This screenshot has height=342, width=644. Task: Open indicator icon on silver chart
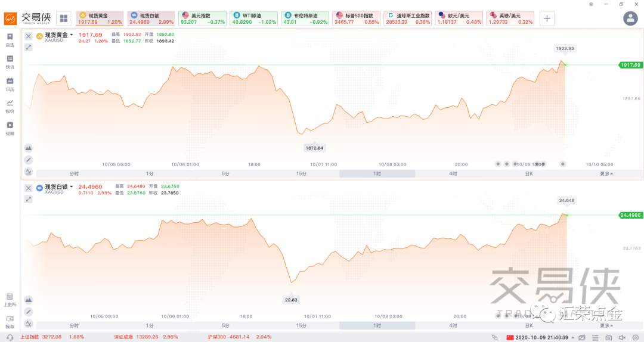[x=29, y=323]
